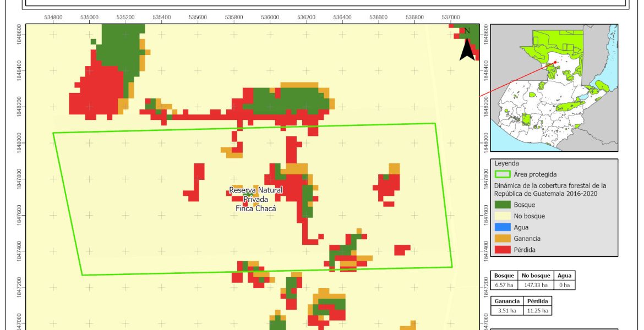Click the green Área protegida legend symbol

pos(501,175)
